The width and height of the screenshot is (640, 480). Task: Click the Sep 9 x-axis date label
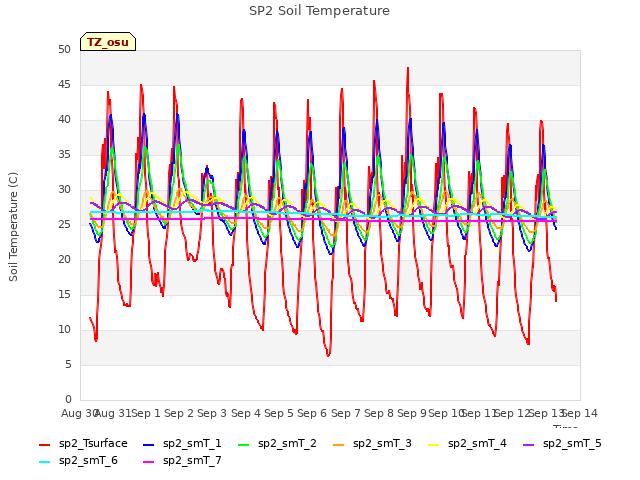pos(412,414)
